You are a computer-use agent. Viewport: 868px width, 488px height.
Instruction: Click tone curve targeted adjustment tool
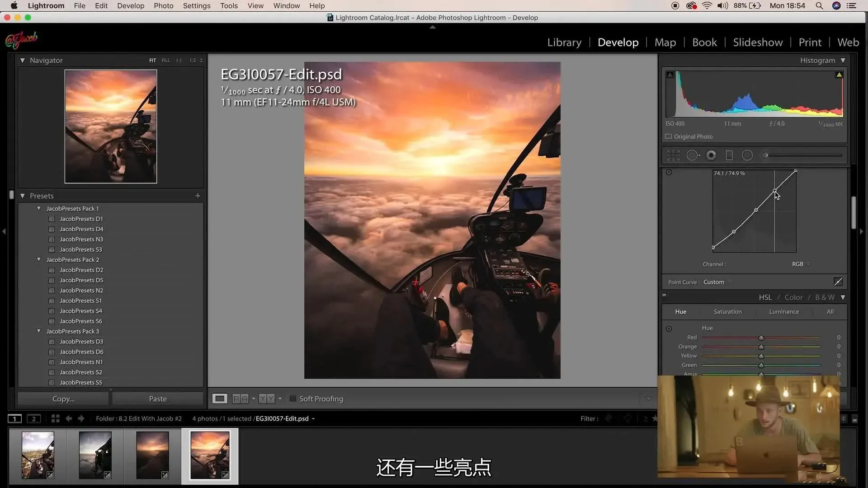[669, 173]
